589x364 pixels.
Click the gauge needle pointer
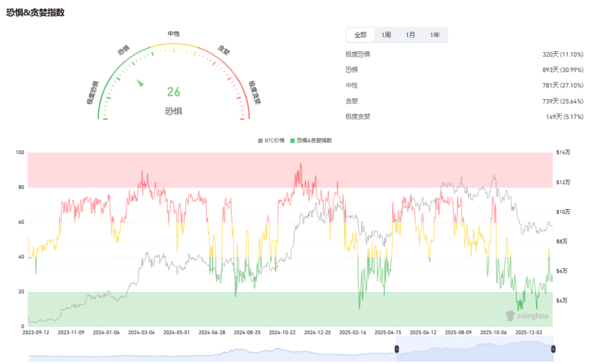(x=140, y=83)
